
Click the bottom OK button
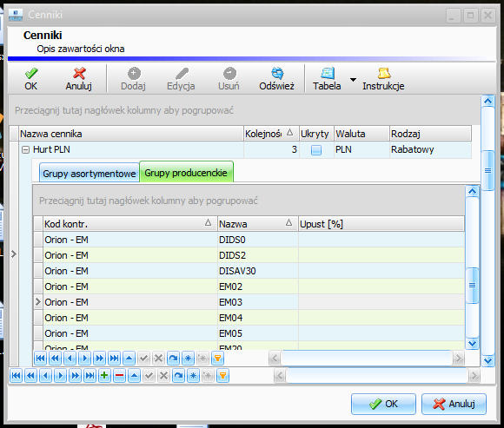(x=383, y=404)
